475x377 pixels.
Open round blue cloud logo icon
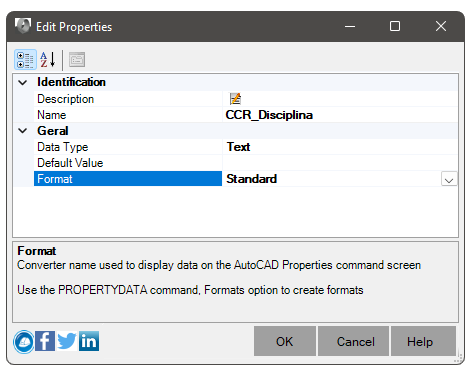(24, 342)
